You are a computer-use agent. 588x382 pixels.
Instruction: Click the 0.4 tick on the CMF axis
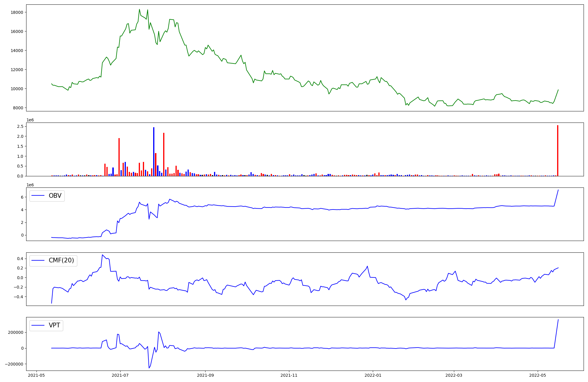pyautogui.click(x=20, y=259)
